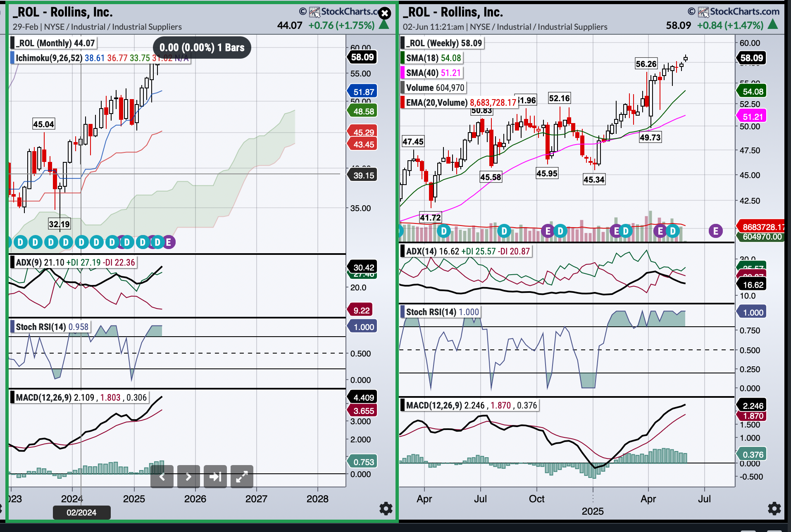Screen dimensions: 791x532
Task: Click the red 8683728.17 volume EMA axis tag
Action: click(x=761, y=226)
